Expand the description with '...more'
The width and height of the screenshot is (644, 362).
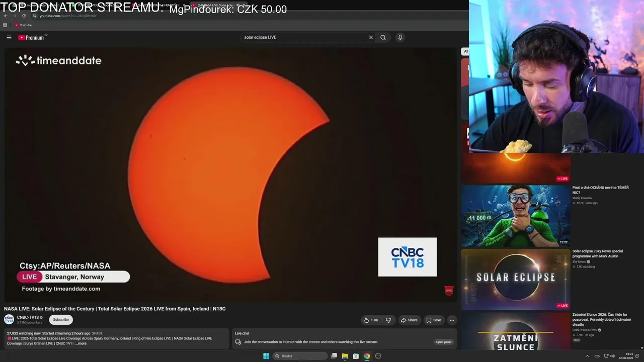click(x=80, y=343)
